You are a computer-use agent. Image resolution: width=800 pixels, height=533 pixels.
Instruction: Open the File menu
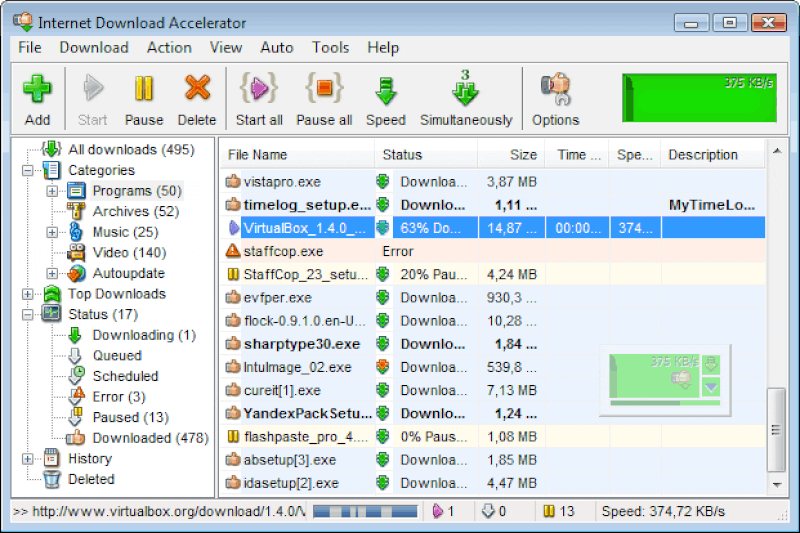coord(30,47)
